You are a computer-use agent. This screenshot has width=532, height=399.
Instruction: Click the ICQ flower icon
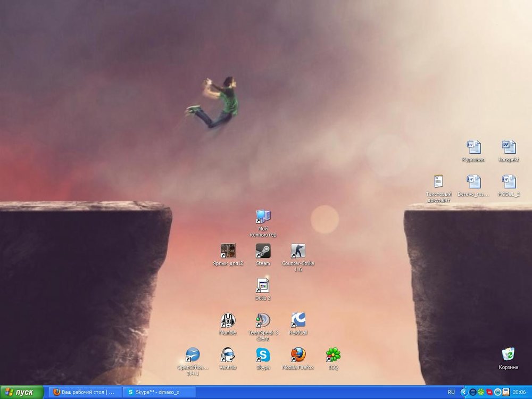pos(333,355)
